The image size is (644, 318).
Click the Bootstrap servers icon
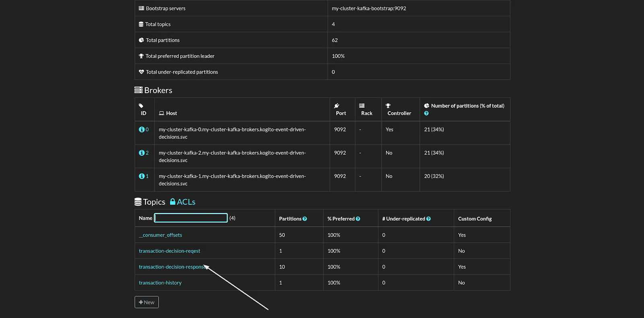pyautogui.click(x=141, y=8)
